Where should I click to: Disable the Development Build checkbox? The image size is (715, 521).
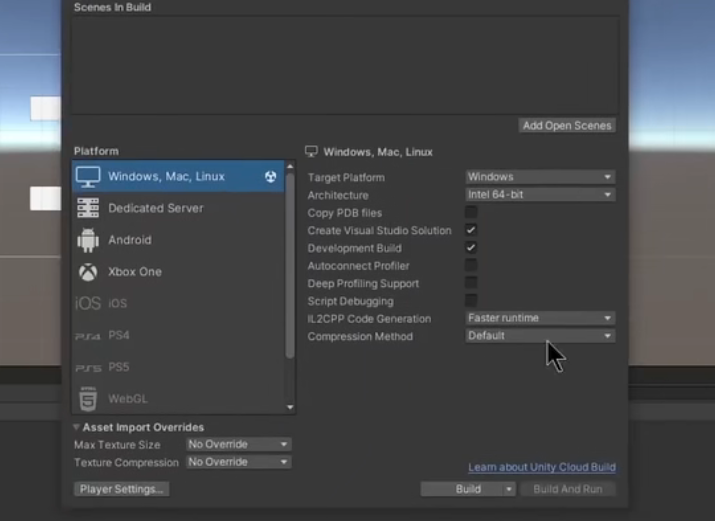[471, 248]
